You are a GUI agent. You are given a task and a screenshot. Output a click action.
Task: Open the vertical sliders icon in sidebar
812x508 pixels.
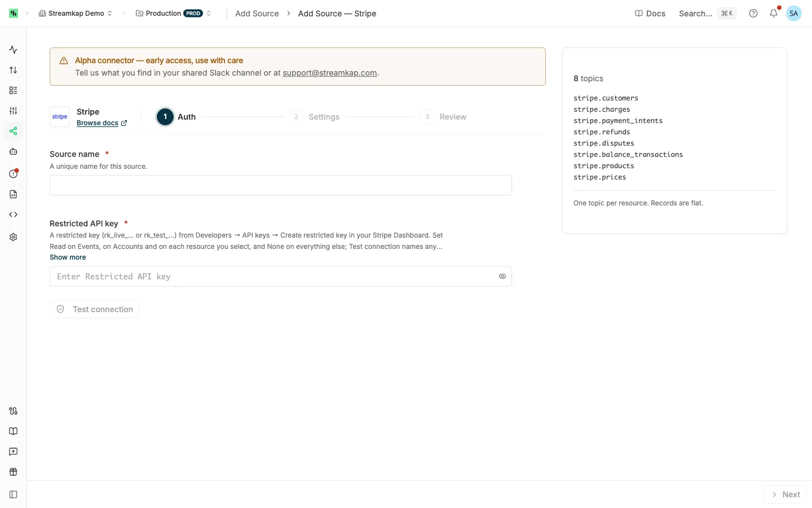click(x=14, y=111)
